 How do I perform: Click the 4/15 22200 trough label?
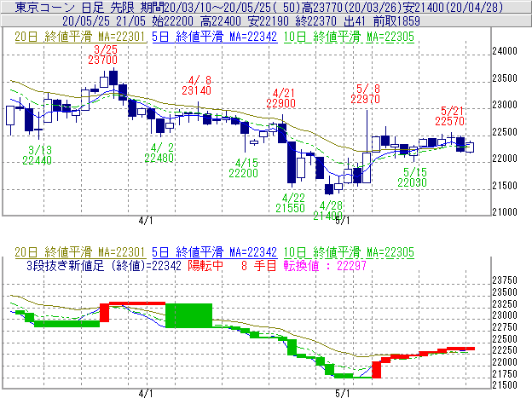(x=243, y=168)
